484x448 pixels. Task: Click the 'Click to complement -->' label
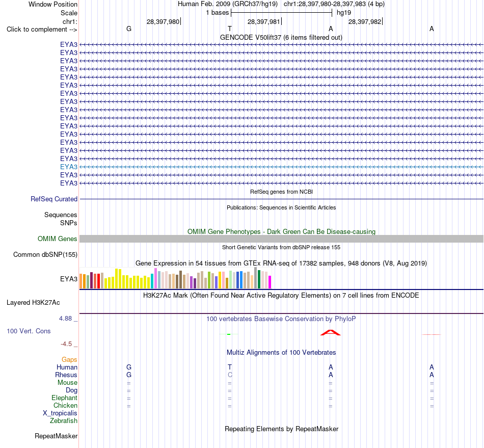pyautogui.click(x=42, y=30)
